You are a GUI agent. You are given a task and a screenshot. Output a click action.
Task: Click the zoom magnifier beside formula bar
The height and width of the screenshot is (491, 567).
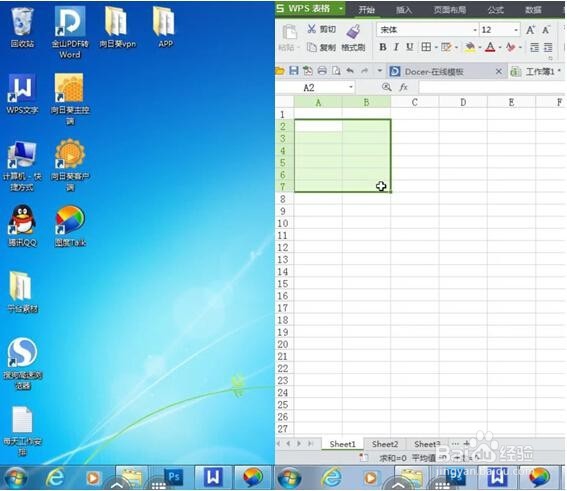387,87
